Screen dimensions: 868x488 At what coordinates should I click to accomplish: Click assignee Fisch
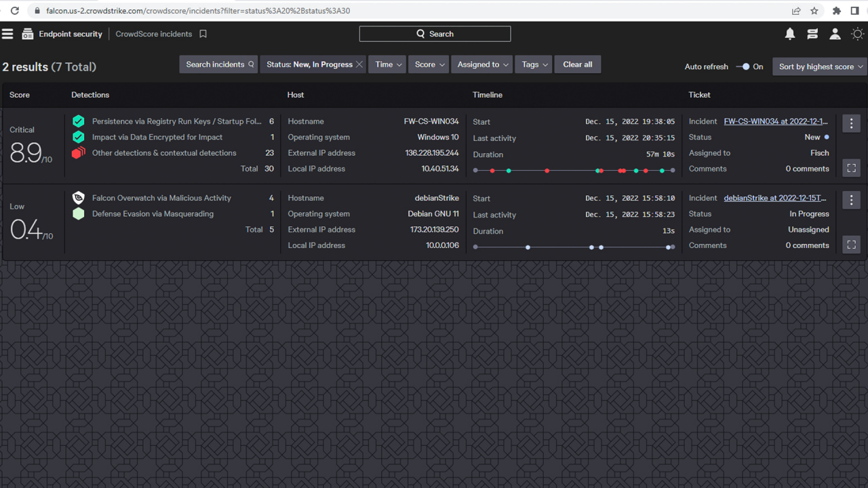(820, 153)
